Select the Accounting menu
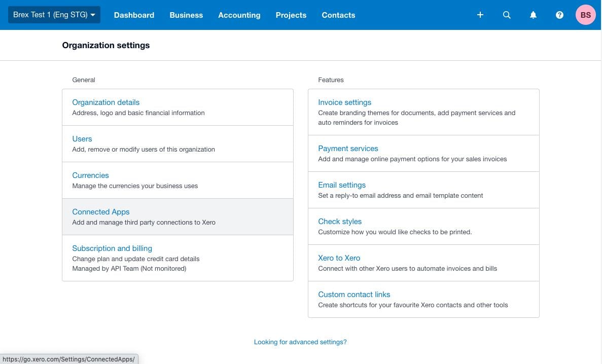The height and width of the screenshot is (364, 602). (239, 15)
